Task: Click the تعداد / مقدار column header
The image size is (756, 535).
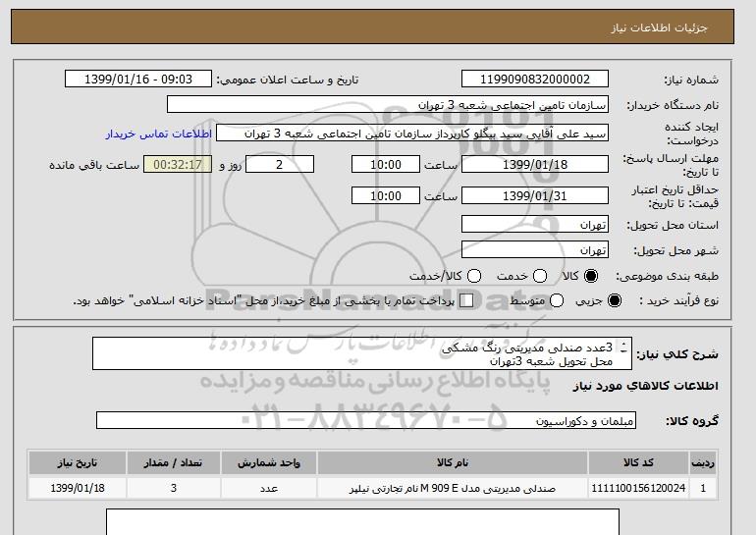Action: click(x=173, y=462)
